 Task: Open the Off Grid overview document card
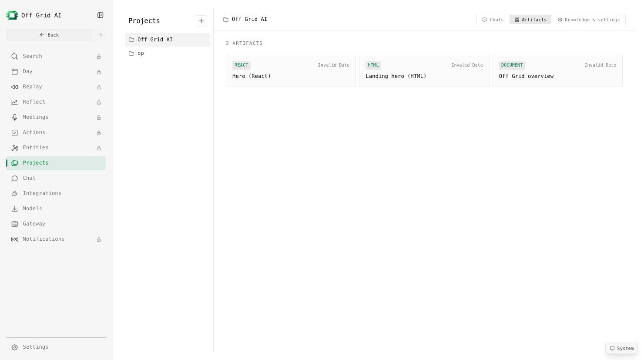point(557,71)
